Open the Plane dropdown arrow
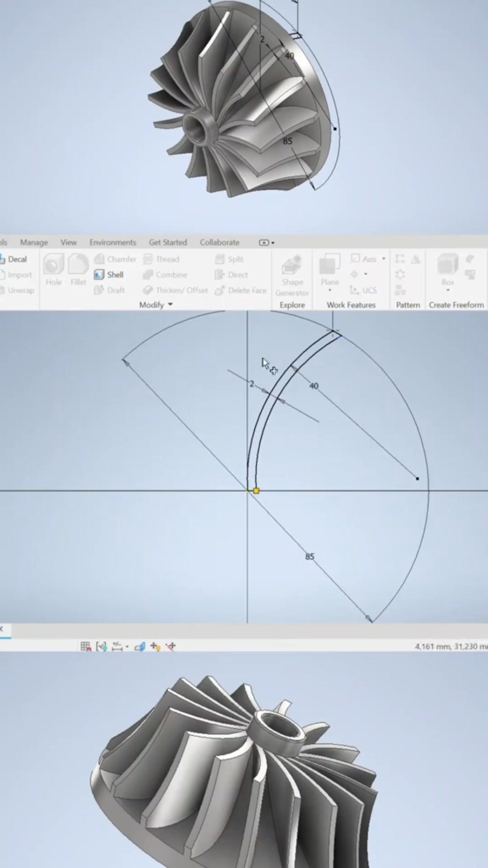Viewport: 488px width, 868px height. pyautogui.click(x=330, y=290)
